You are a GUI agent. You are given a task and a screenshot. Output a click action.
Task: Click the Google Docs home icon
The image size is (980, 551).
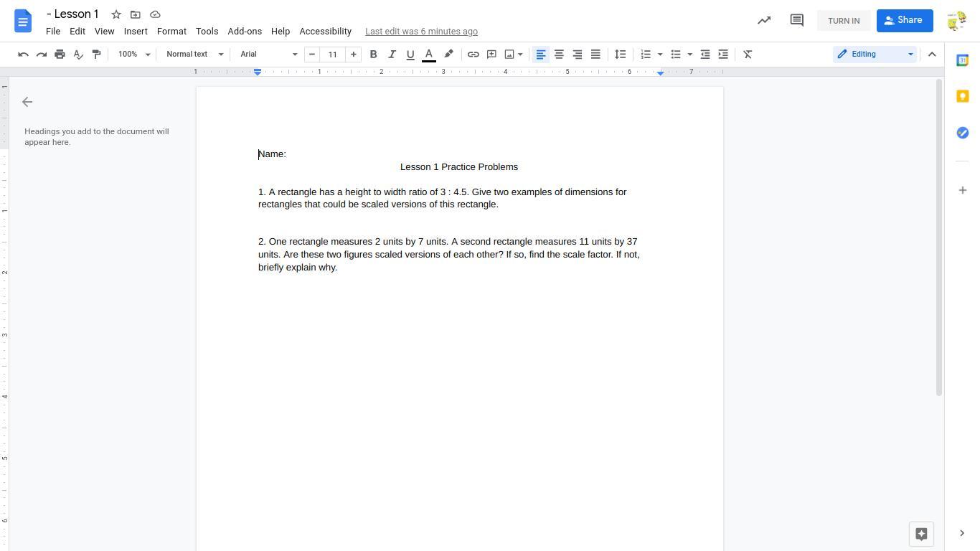pyautogui.click(x=23, y=21)
